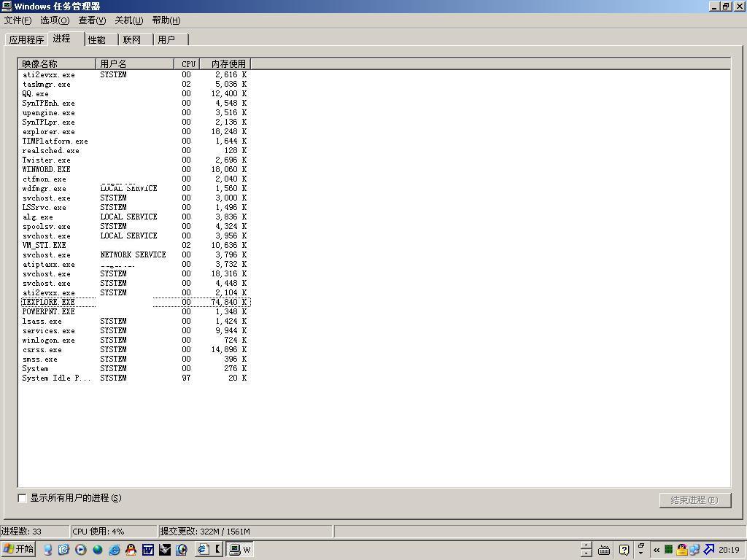
Task: Select the services.exe process row
Action: 135,330
